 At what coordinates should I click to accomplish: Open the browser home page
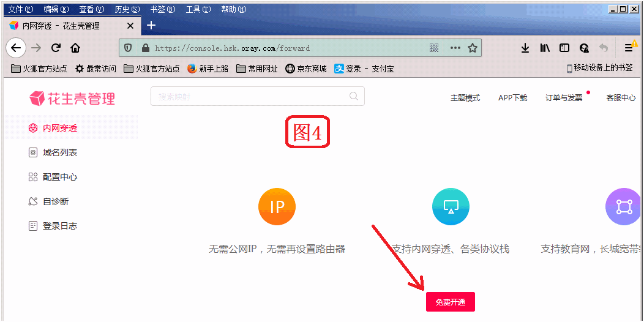point(75,48)
